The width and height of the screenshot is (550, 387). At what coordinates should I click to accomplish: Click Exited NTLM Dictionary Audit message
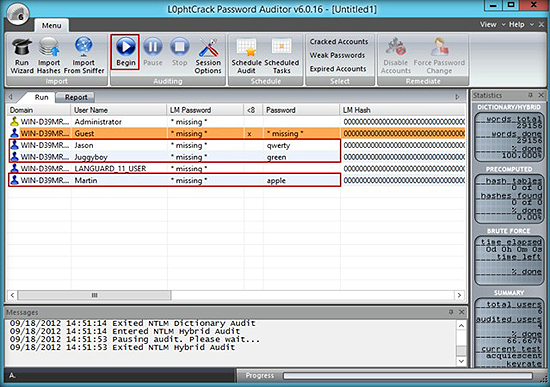(x=133, y=323)
